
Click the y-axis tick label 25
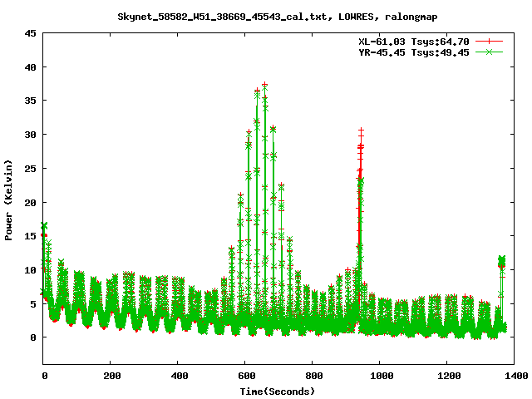(x=30, y=168)
